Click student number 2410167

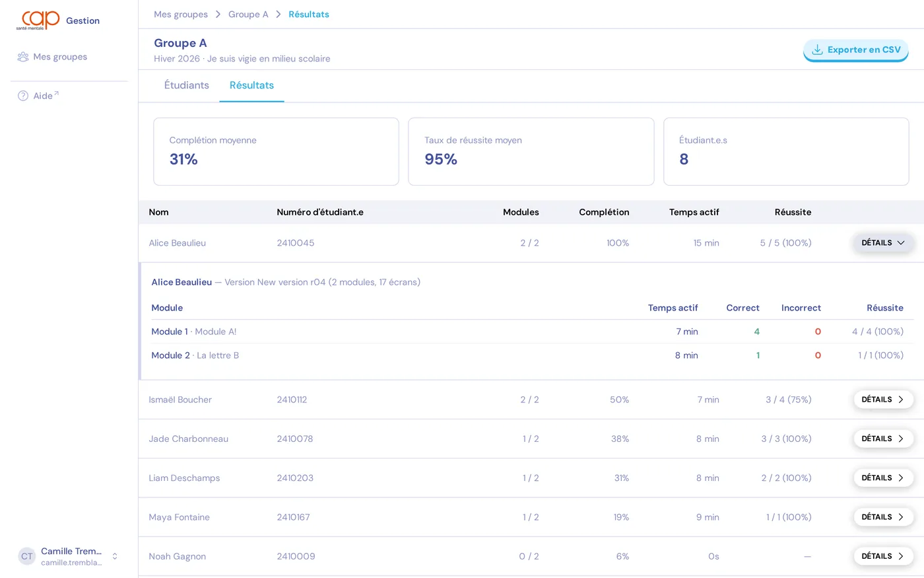[x=293, y=517]
